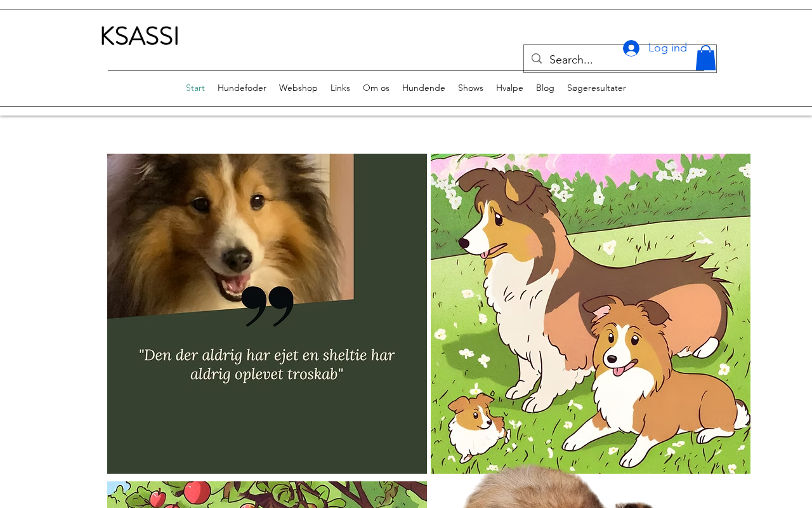Open the Webshop page

298,88
